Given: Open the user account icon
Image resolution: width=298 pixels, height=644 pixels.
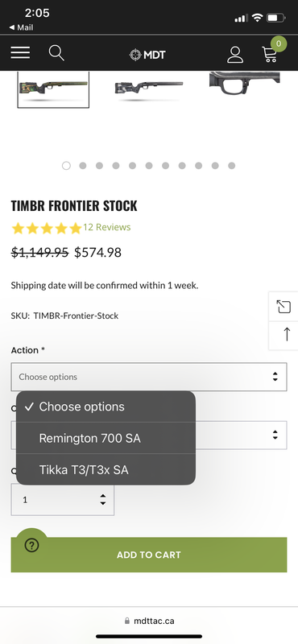Looking at the screenshot, I should pyautogui.click(x=235, y=54).
